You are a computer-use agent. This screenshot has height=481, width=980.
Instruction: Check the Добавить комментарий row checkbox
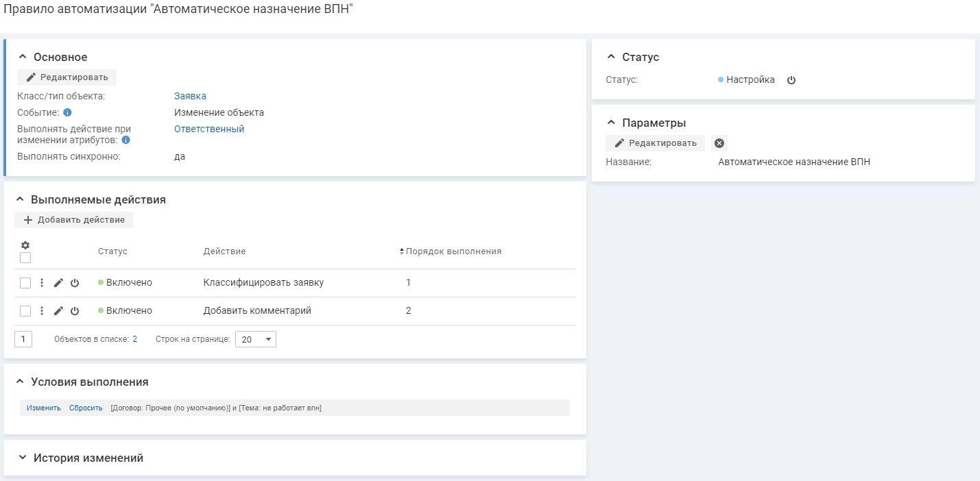(x=25, y=311)
